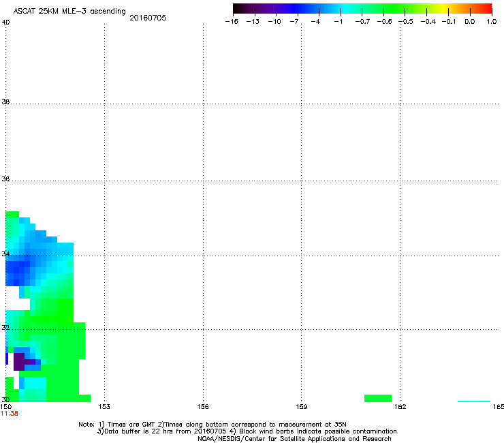Click the isolated green data block near 161E
Viewport: 504px width, 443px height.
pos(378,398)
